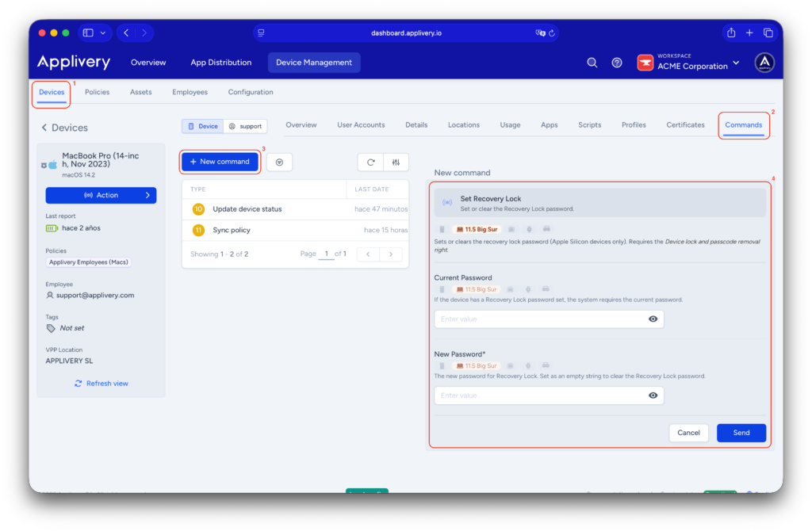812x531 pixels.
Task: Switch to the Certificates tab
Action: coord(685,124)
